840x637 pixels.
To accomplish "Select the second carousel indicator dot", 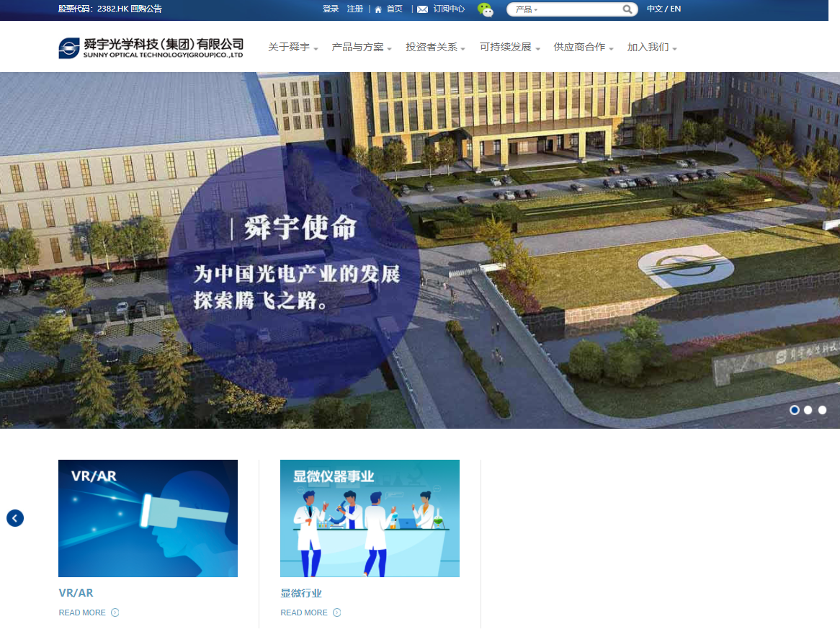I will point(808,409).
